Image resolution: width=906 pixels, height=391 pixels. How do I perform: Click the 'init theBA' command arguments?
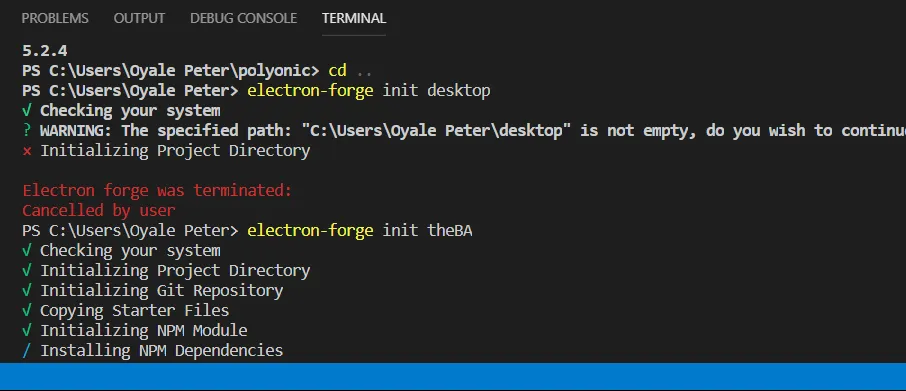(427, 230)
